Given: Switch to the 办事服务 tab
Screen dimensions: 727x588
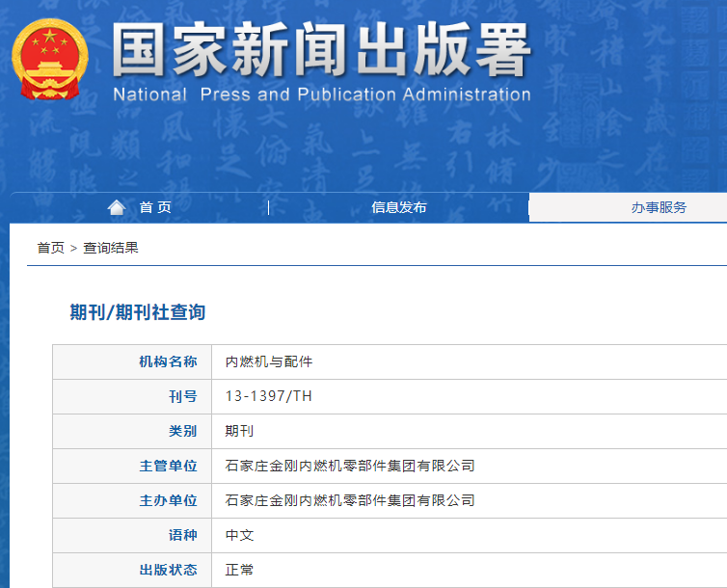Looking at the screenshot, I should coord(659,207).
